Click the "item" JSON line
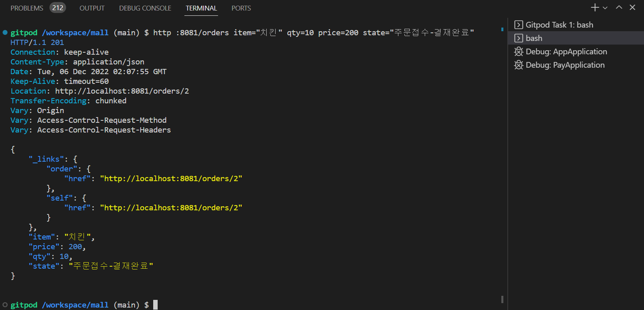This screenshot has width=644, height=310. (62, 237)
